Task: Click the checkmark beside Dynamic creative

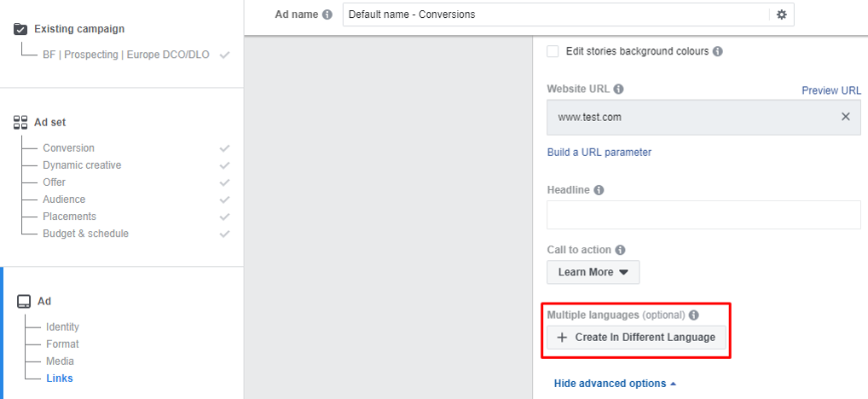Action: coord(224,165)
